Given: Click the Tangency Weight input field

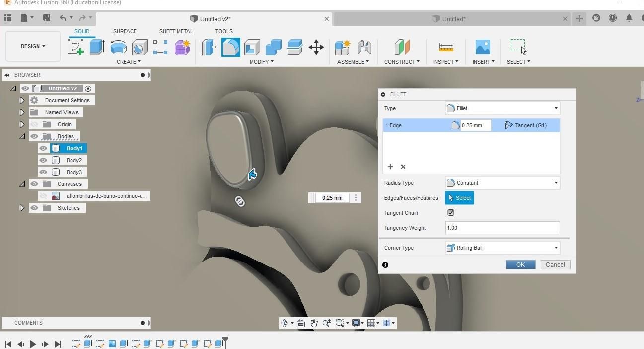Looking at the screenshot, I should (502, 228).
